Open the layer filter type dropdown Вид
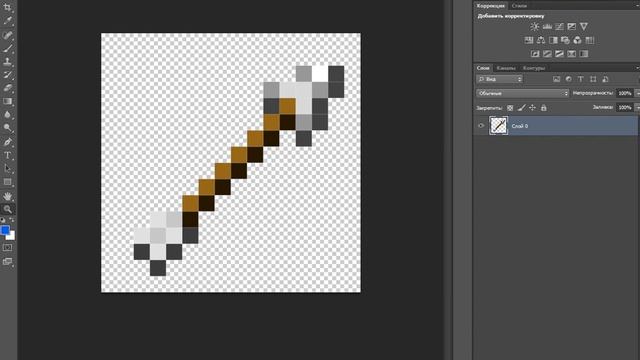The image size is (640, 360). point(500,79)
